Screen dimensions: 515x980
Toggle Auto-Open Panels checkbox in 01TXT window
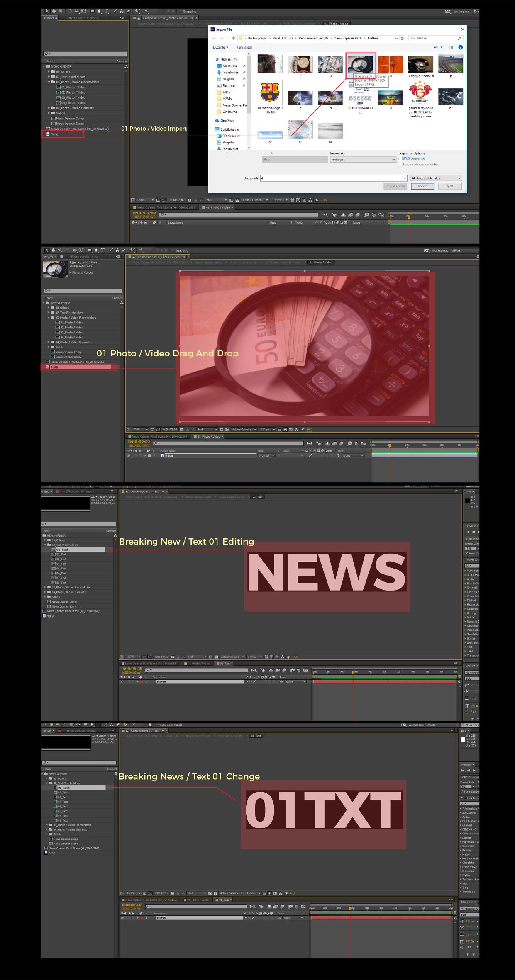pos(158,725)
